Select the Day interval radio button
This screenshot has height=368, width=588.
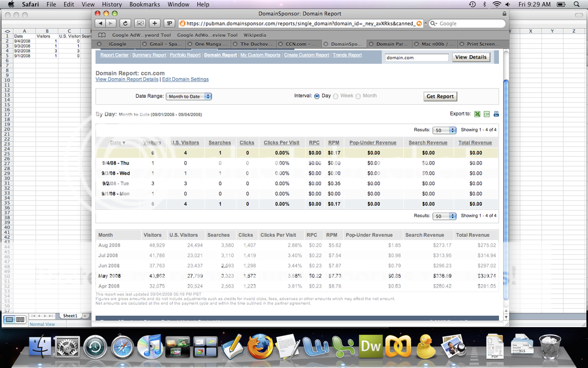click(316, 96)
